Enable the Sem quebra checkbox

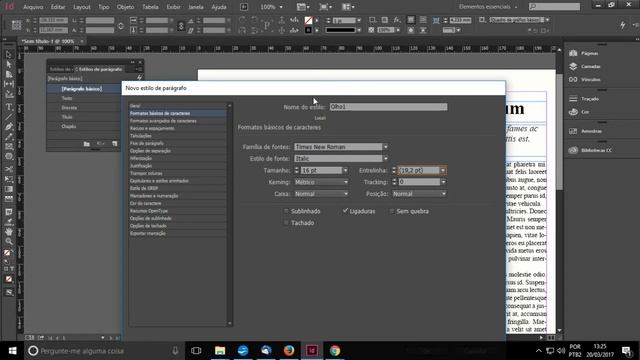(392, 211)
